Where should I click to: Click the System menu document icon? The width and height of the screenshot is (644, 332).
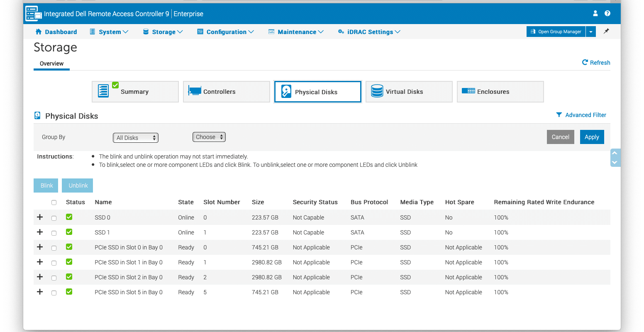pos(93,32)
